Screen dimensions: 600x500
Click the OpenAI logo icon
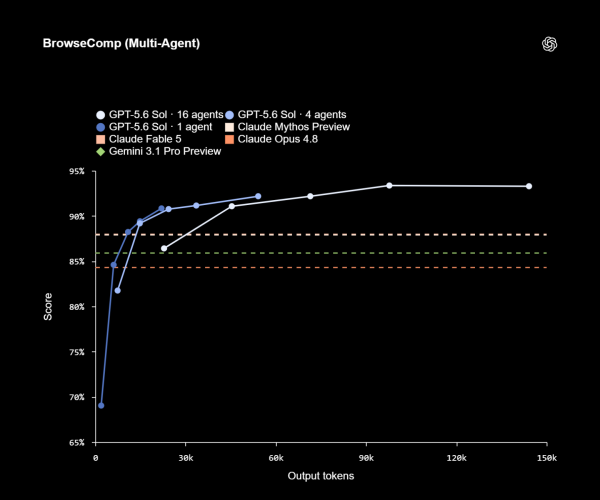click(x=549, y=44)
